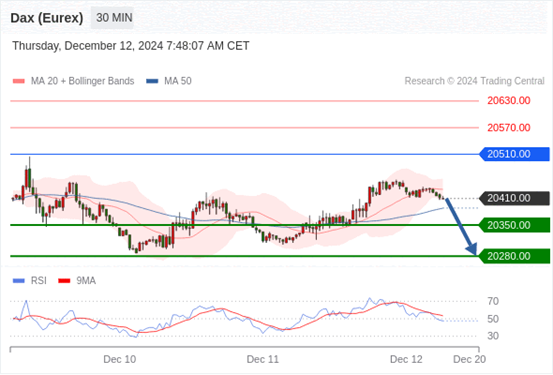Screen dimensions: 553x375
Task: Click the 'MA 50' legend label
Action: tap(178, 81)
